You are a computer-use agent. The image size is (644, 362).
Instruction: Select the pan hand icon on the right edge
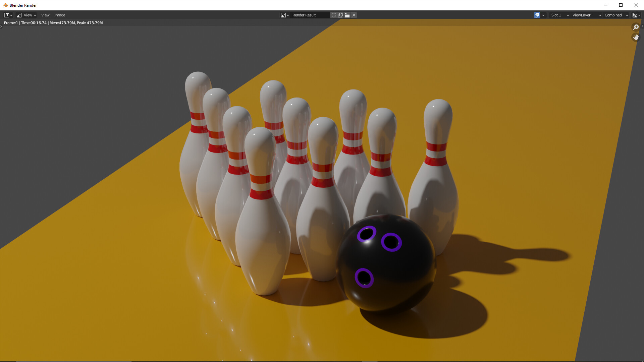point(636,37)
